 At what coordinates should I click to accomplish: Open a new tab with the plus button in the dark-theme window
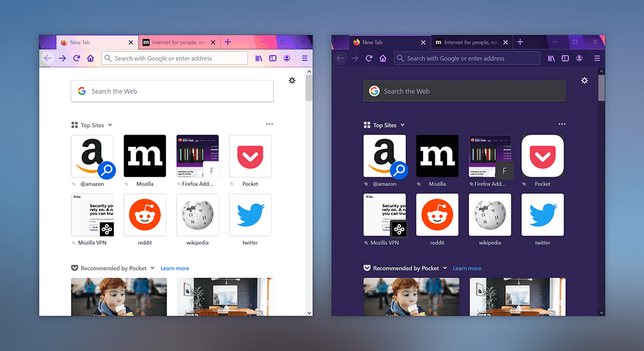pyautogui.click(x=520, y=43)
